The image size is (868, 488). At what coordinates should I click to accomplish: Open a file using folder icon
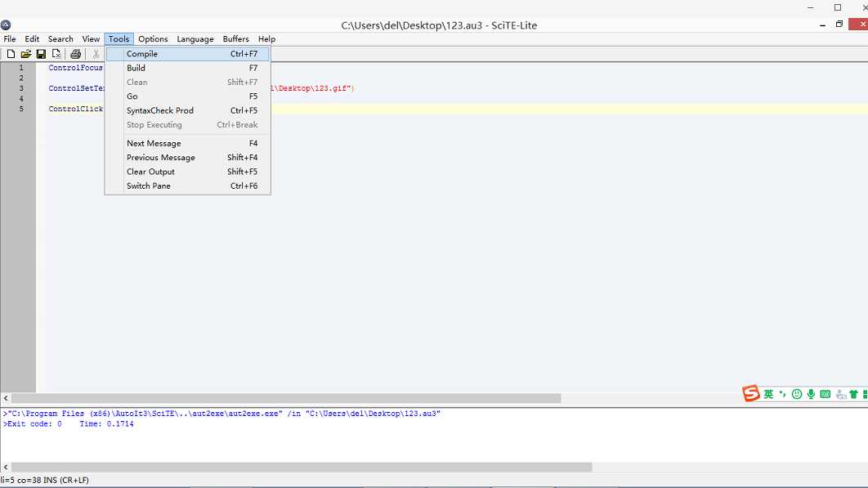tap(25, 54)
